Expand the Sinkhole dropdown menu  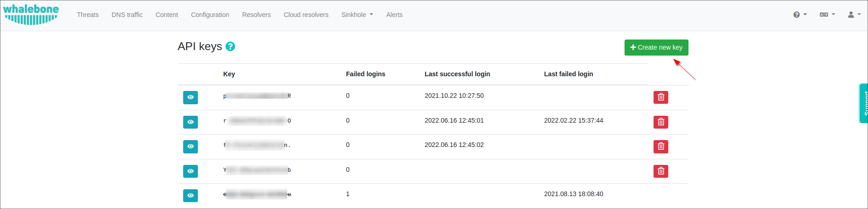(357, 15)
